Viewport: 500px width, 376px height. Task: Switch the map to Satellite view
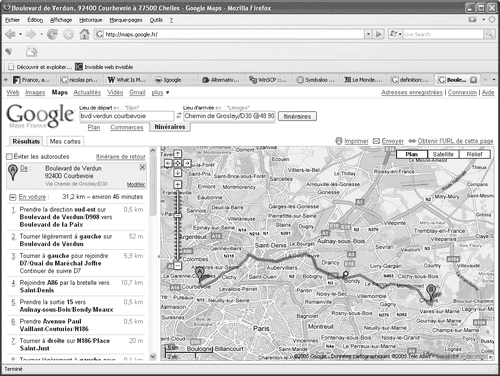[443, 154]
